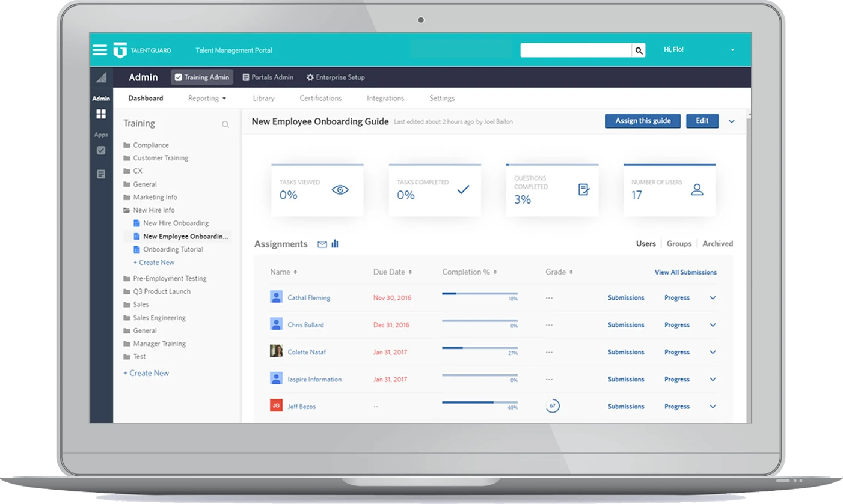Click the checkbox app icon under Apps
The height and width of the screenshot is (504, 843).
(101, 151)
